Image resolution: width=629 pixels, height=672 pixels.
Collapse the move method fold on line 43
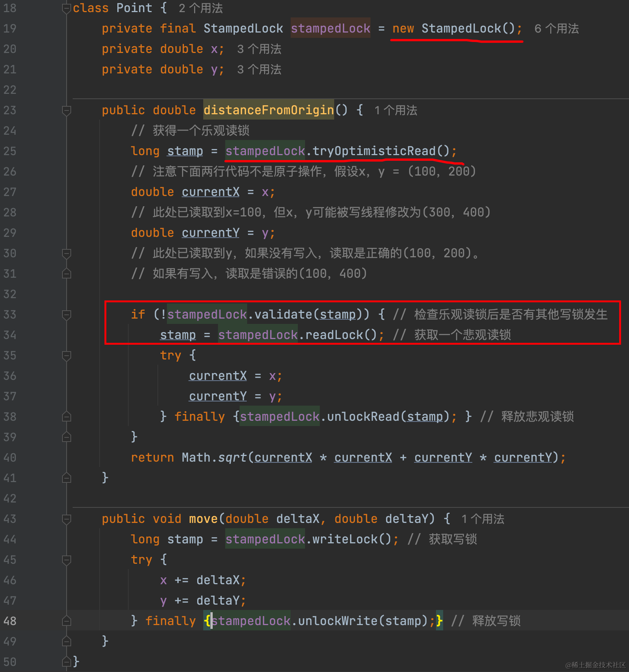(x=67, y=519)
